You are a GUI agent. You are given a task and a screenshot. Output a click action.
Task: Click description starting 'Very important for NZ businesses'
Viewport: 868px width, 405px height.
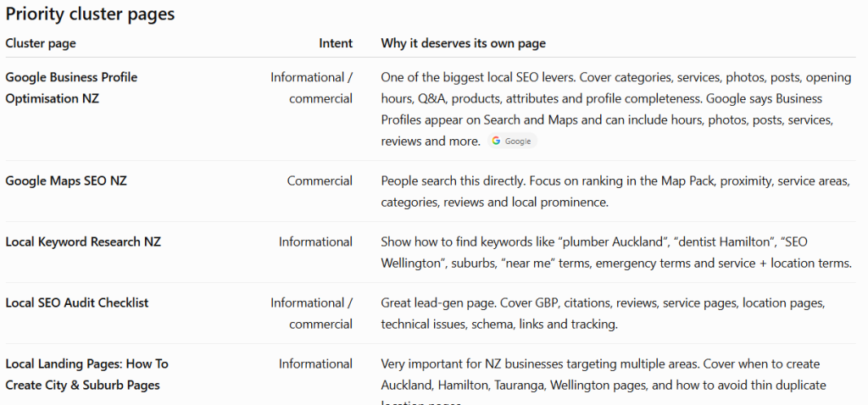[604, 380]
